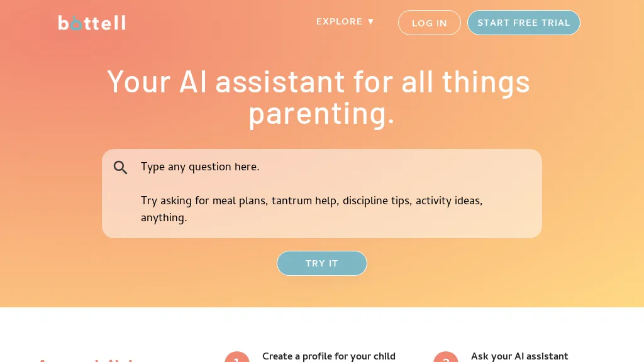Click the hint text about meal plans
This screenshot has width=644, height=362.
click(312, 209)
